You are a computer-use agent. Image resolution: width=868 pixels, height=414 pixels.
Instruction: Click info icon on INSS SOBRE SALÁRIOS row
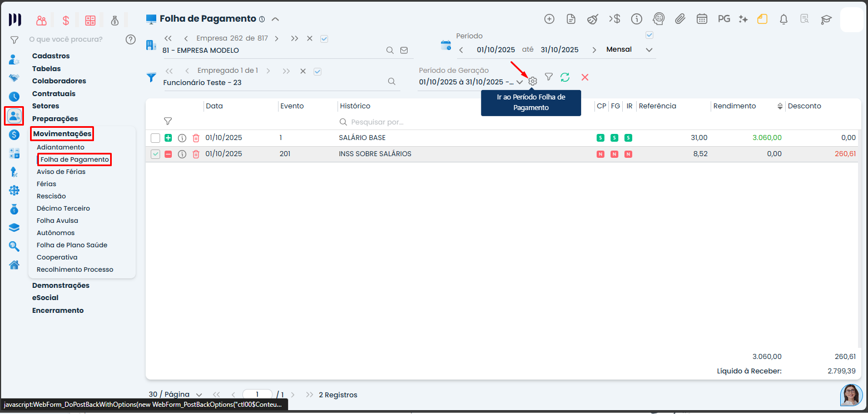tap(182, 154)
